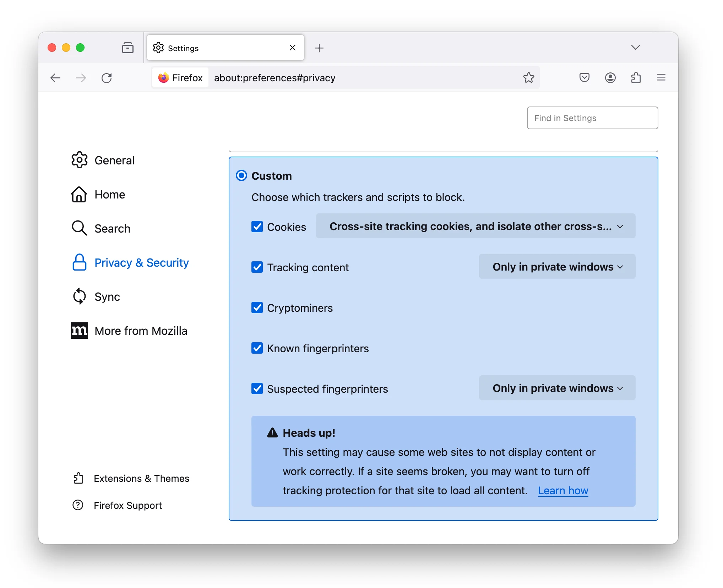The height and width of the screenshot is (588, 723).
Task: Open More from Mozilla category
Action: coord(129,331)
